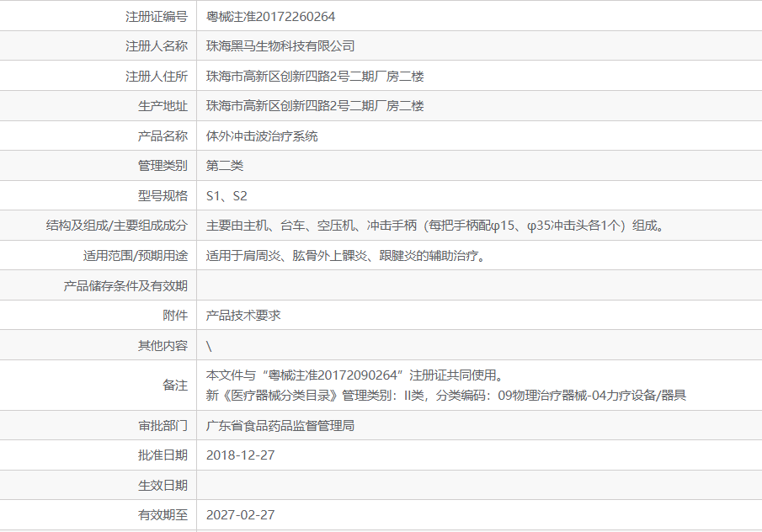Click the 附件 label

click(x=175, y=316)
